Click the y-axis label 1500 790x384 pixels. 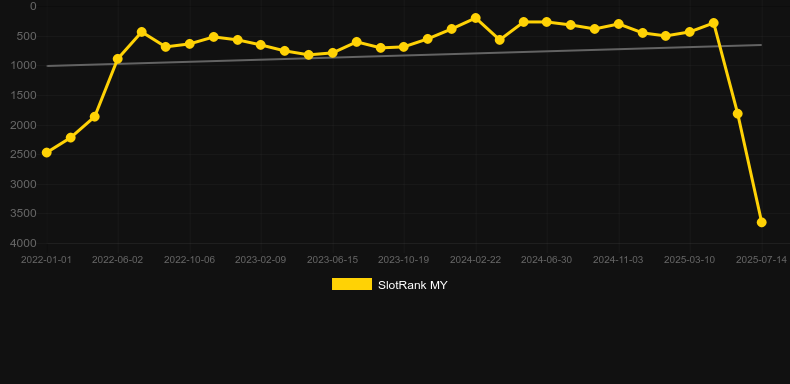pos(24,95)
